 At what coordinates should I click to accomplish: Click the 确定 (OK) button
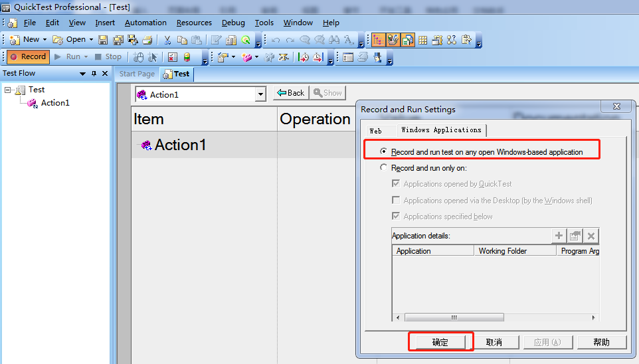(440, 342)
